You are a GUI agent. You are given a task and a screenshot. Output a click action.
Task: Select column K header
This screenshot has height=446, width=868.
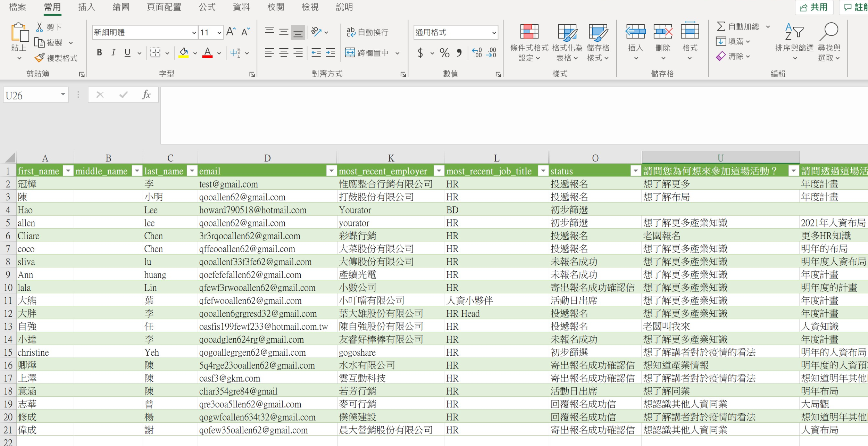(391, 158)
